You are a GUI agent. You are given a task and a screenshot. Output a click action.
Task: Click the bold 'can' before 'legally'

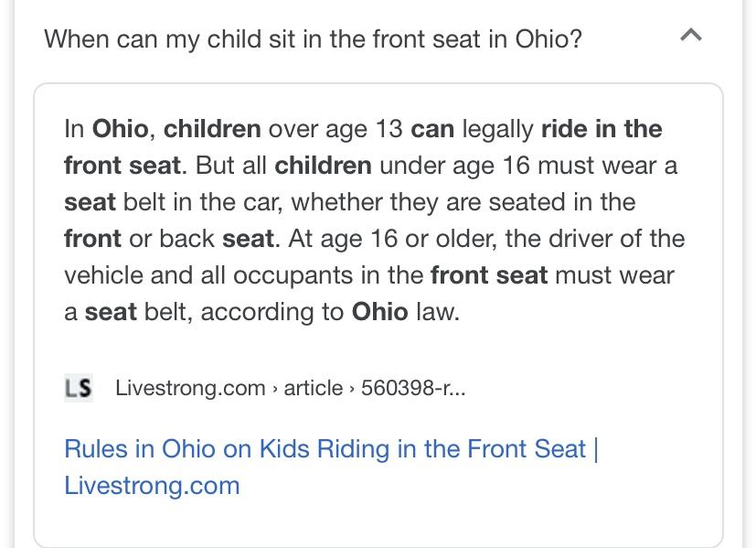click(432, 129)
